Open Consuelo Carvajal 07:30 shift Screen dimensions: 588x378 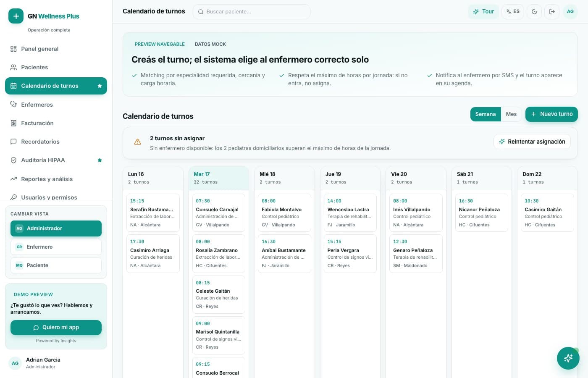(218, 213)
